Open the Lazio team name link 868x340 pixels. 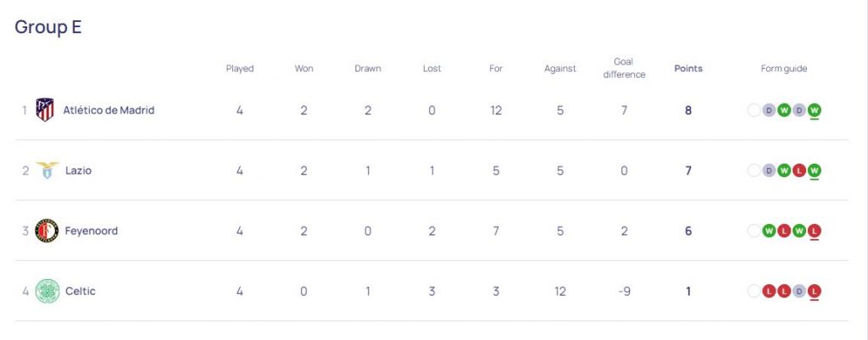pyautogui.click(x=78, y=170)
